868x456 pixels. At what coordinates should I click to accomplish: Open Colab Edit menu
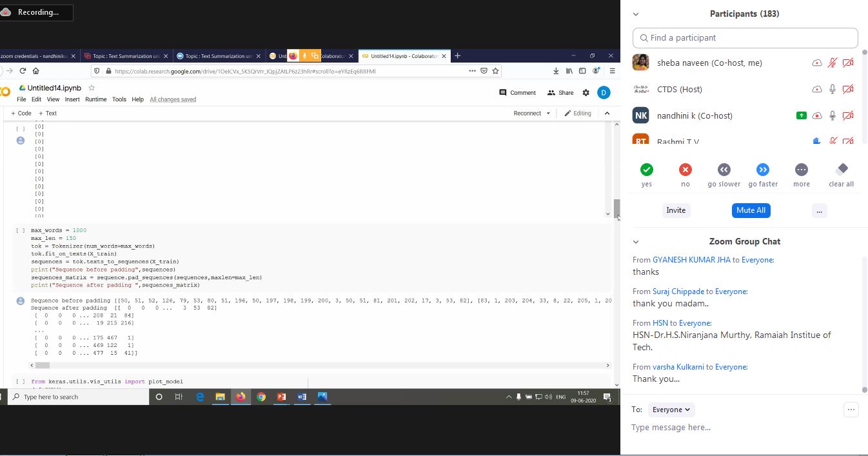click(x=36, y=99)
